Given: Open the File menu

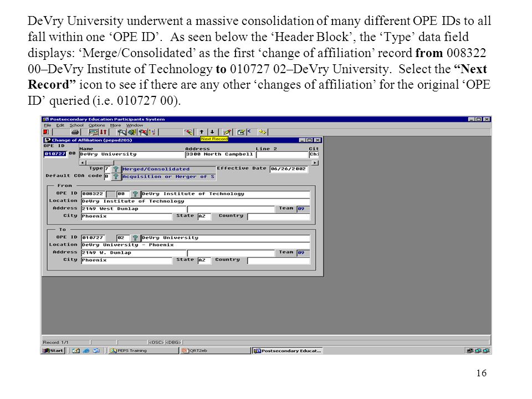Looking at the screenshot, I should [x=48, y=125].
